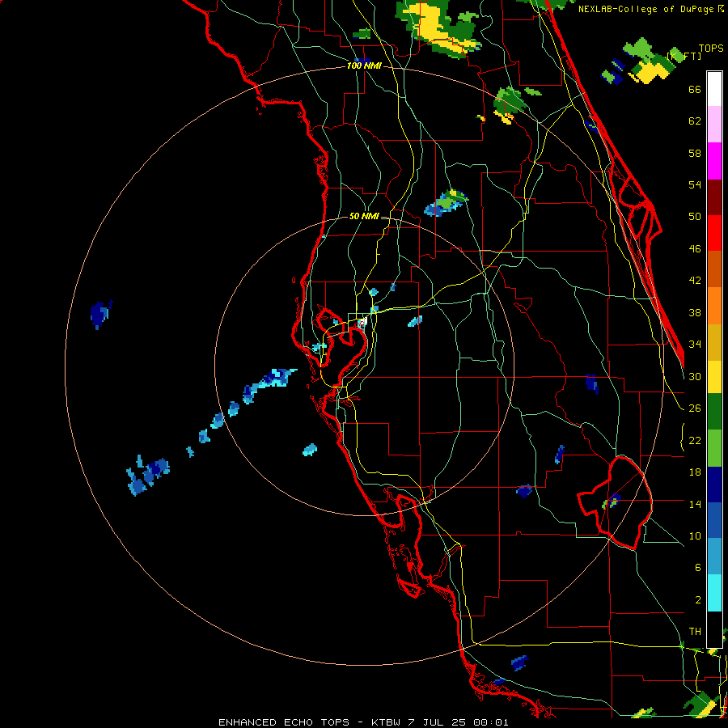The height and width of the screenshot is (728, 728).
Task: Select the light blue swatch near 10
Action: (714, 557)
